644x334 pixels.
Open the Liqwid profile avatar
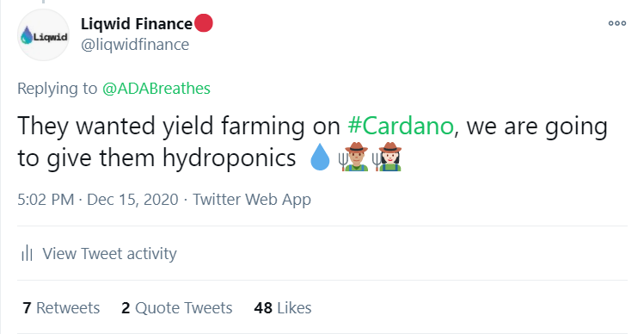click(43, 35)
